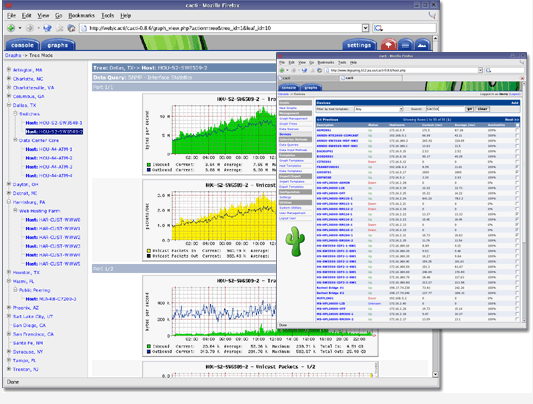533x404 pixels.
Task: Toggle the select-all checkbox in the Devices table header
Action: pos(517,125)
